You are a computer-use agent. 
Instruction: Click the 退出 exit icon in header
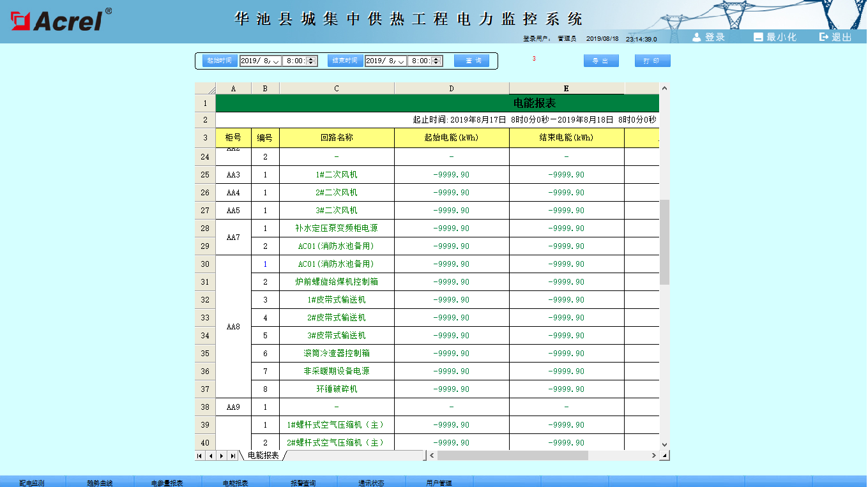(x=824, y=37)
